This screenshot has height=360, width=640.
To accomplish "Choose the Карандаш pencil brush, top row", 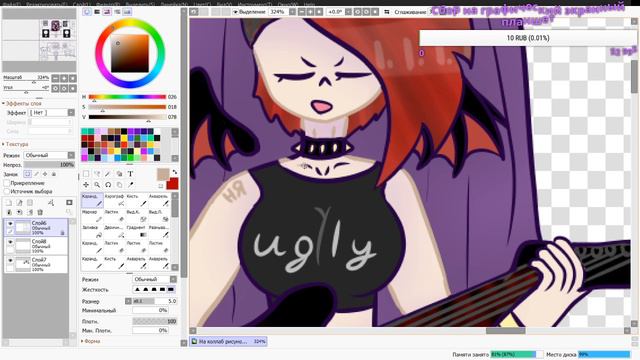I will (92, 200).
